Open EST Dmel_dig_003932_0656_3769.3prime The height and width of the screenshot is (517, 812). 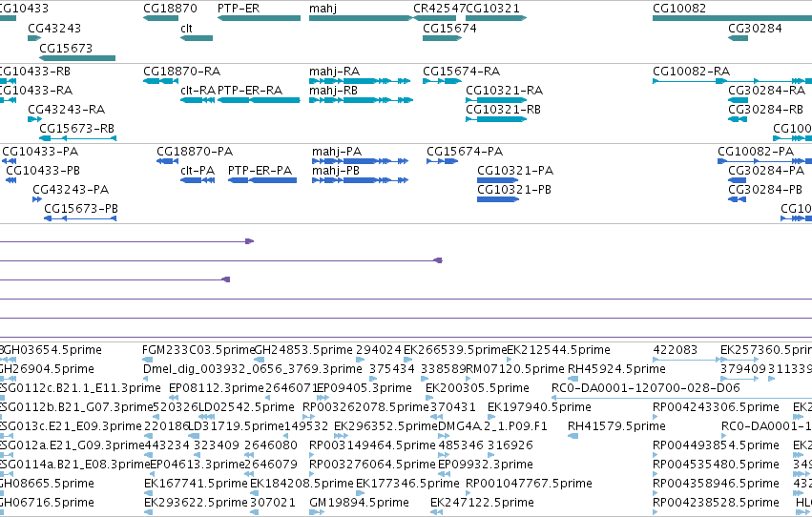[x=148, y=379]
